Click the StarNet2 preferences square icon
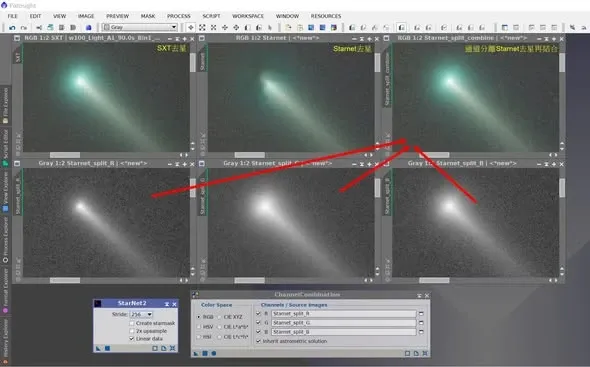Image resolution: width=590 pixels, height=367 pixels. pyautogui.click(x=155, y=349)
